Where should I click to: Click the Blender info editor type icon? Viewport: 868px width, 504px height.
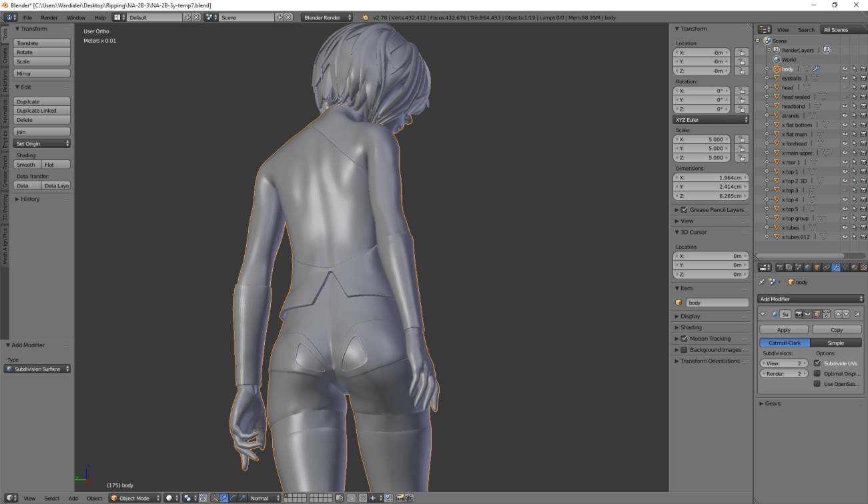coord(11,17)
